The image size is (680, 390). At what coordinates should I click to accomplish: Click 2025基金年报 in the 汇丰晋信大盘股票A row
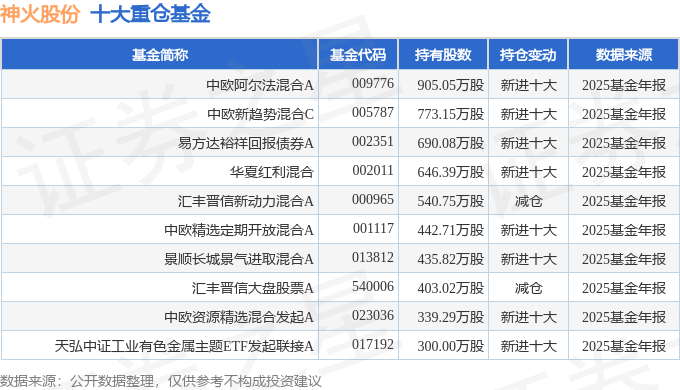point(624,288)
